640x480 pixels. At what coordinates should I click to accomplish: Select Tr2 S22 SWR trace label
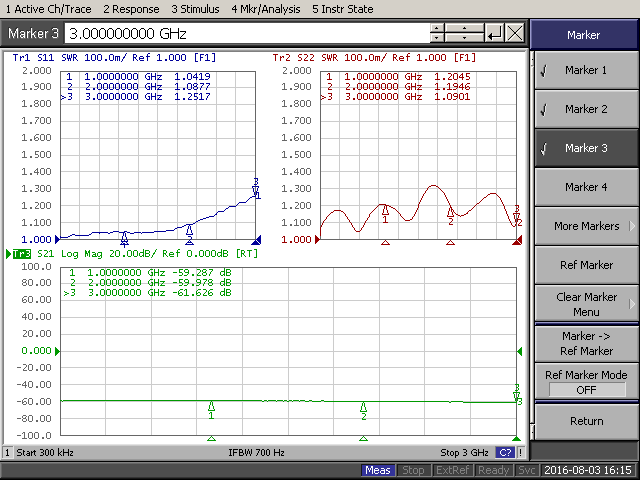click(x=374, y=58)
